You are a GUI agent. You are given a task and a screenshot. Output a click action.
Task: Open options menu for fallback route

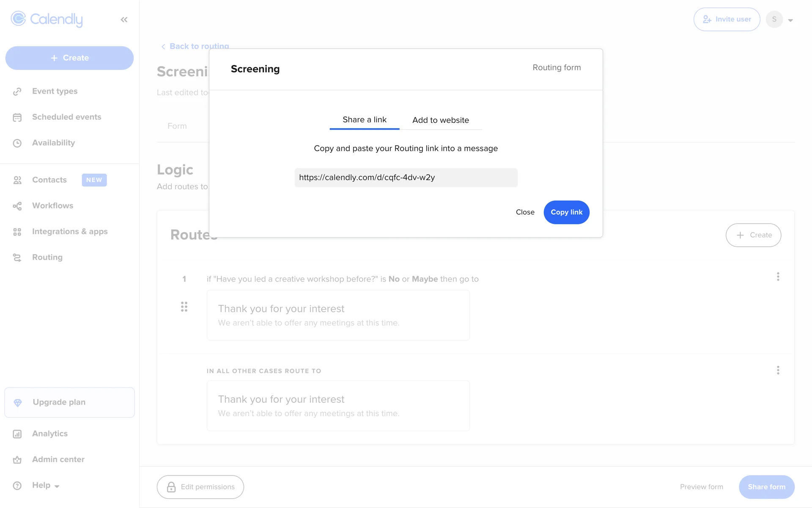[x=778, y=370]
